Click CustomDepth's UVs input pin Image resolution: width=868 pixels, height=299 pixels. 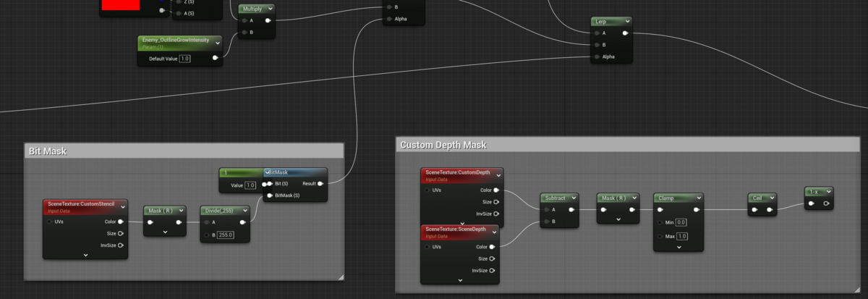[x=426, y=190]
